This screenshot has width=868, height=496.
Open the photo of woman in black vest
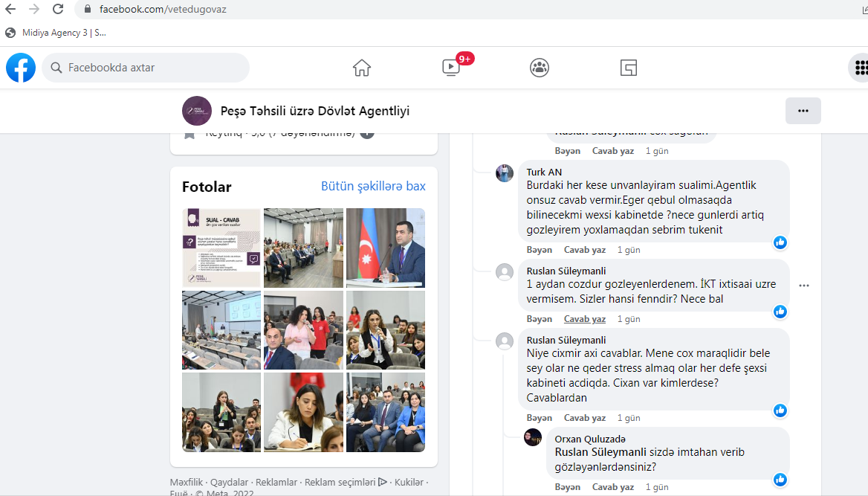(386, 329)
